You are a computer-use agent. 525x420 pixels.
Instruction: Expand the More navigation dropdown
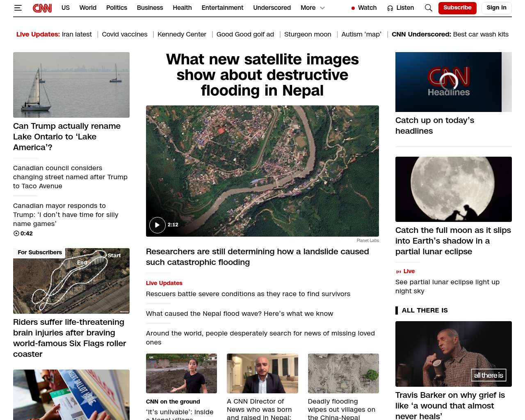pyautogui.click(x=313, y=8)
